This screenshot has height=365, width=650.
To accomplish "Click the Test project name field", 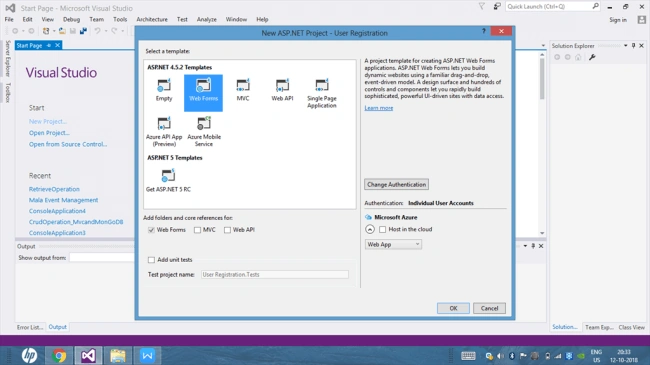I will coord(274,275).
